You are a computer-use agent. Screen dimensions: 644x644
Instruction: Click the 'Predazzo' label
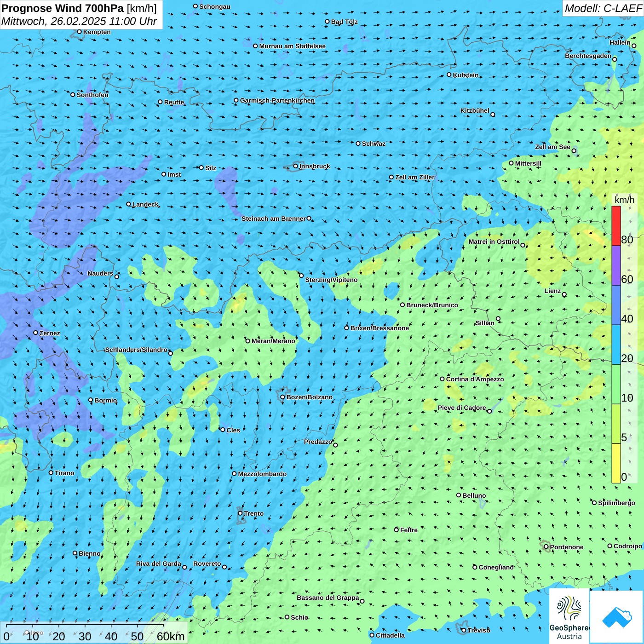pos(318,442)
